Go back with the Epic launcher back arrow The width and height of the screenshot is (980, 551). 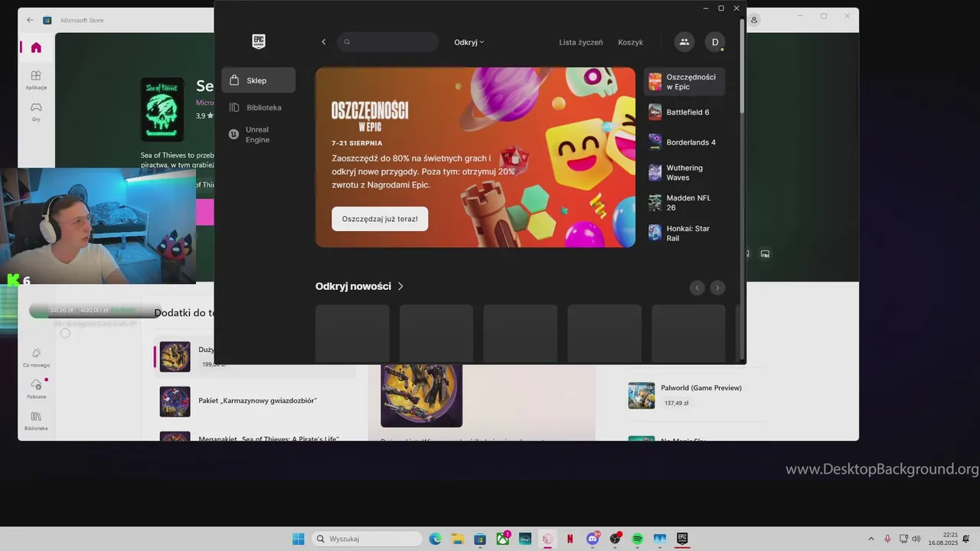tap(323, 42)
